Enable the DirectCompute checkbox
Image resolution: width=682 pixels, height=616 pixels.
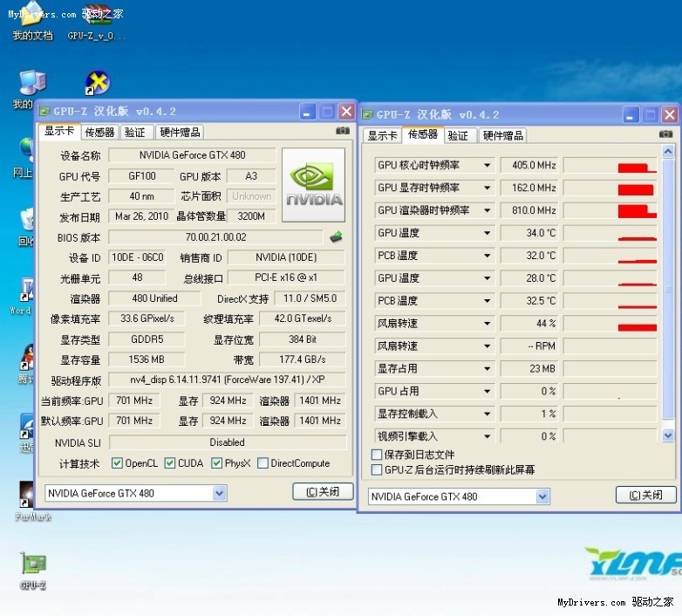(263, 463)
